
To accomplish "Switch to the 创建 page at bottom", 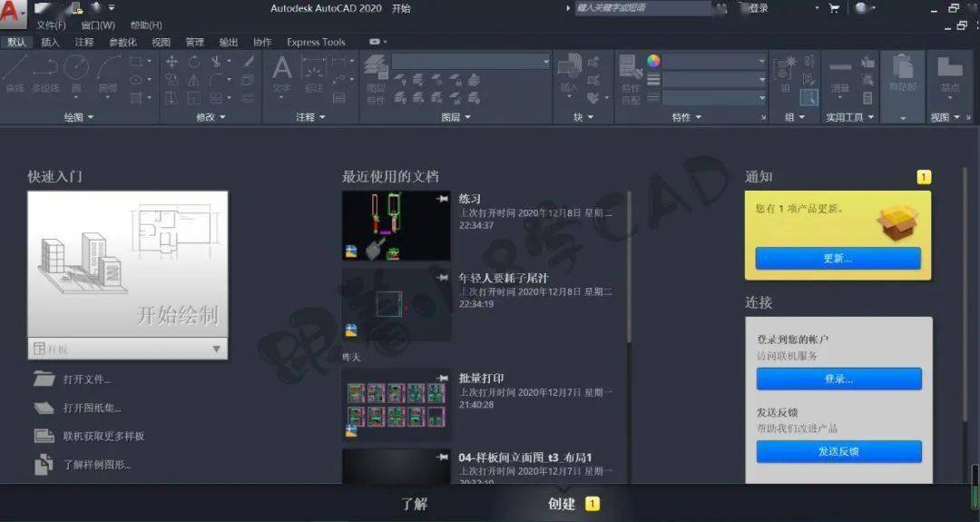I will point(562,504).
